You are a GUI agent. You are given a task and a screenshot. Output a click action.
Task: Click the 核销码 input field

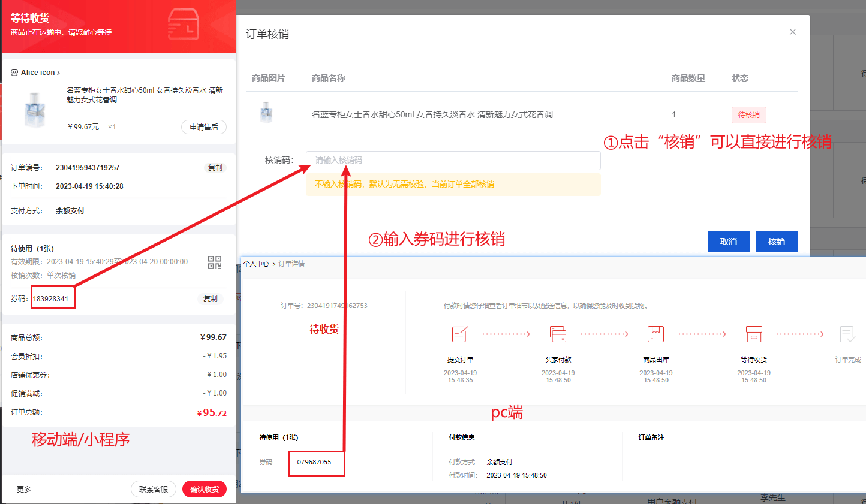tap(453, 160)
